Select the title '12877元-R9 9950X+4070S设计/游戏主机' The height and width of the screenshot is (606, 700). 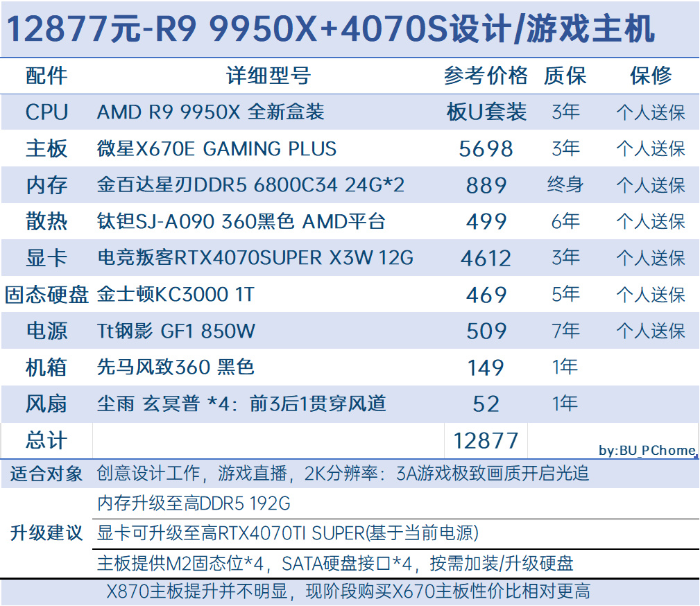[331, 29]
